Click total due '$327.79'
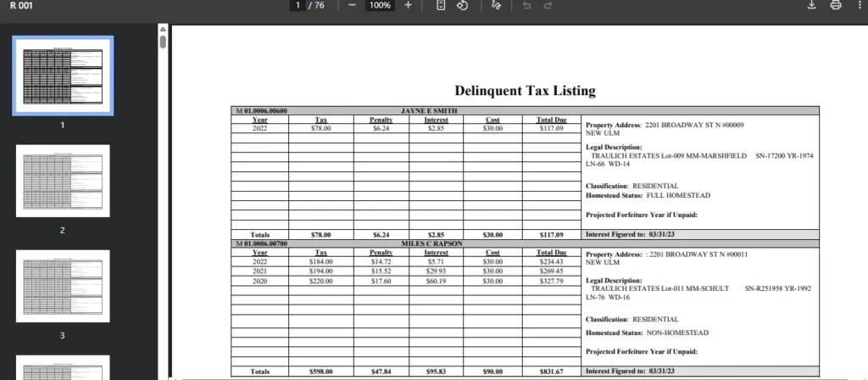 pyautogui.click(x=551, y=282)
